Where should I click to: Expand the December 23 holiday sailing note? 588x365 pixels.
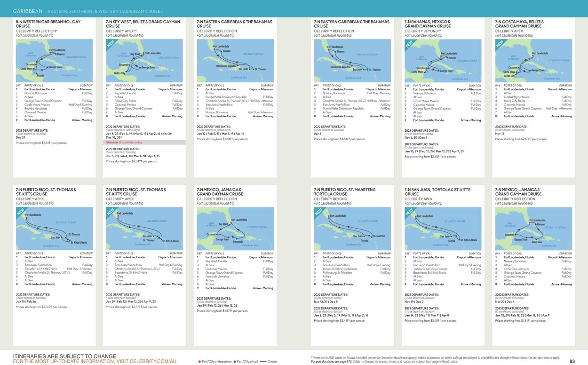(x=124, y=142)
